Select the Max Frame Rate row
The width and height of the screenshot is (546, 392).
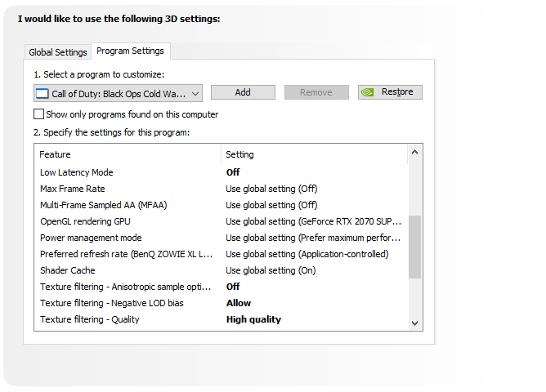[221, 189]
